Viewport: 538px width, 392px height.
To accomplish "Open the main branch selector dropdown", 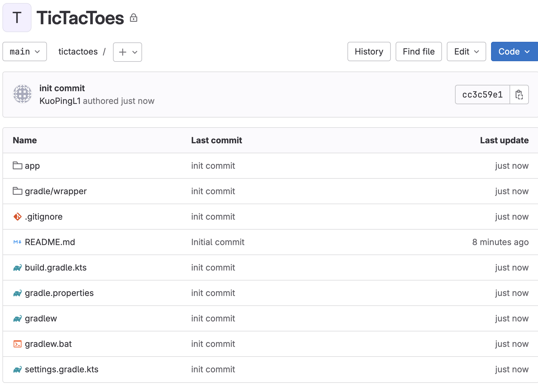I will point(25,51).
